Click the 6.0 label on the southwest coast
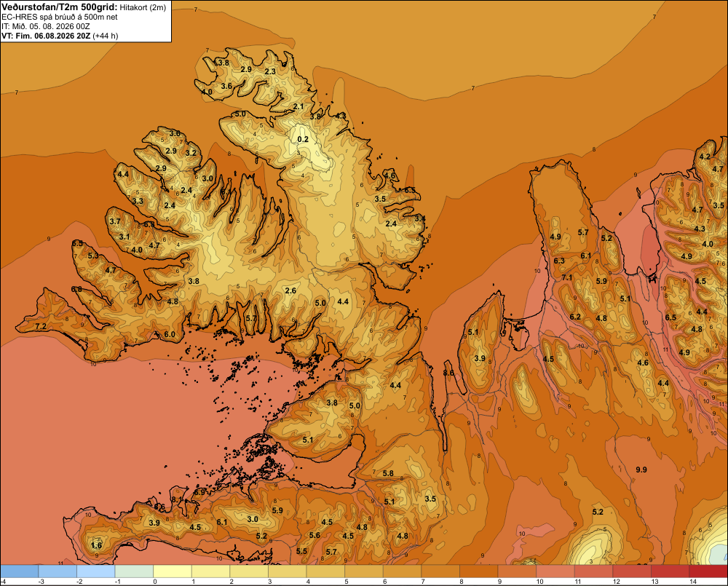Image resolution: width=728 pixels, height=586 pixels. [x=170, y=334]
